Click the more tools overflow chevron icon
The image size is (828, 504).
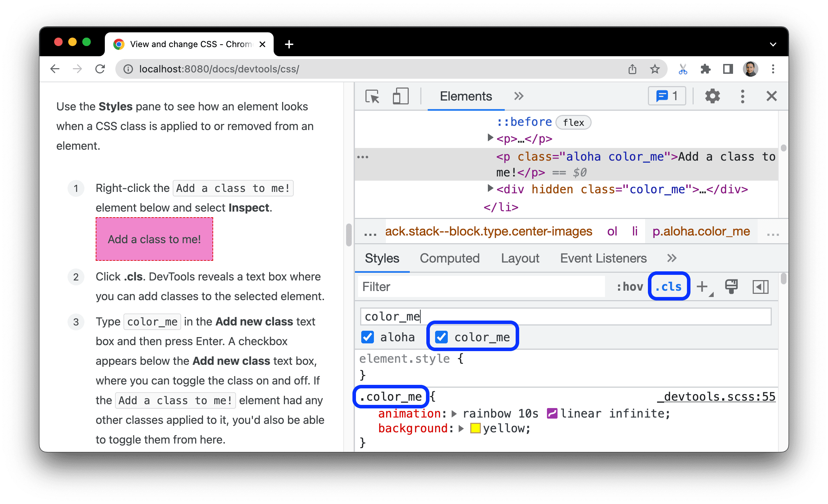(519, 97)
